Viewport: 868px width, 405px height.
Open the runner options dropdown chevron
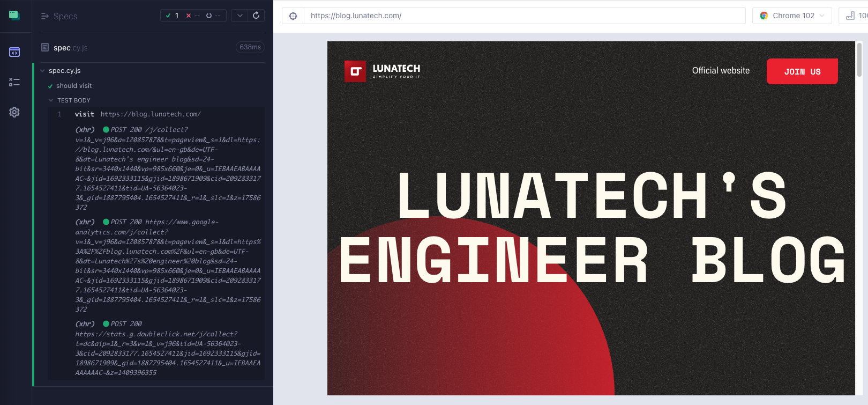240,16
